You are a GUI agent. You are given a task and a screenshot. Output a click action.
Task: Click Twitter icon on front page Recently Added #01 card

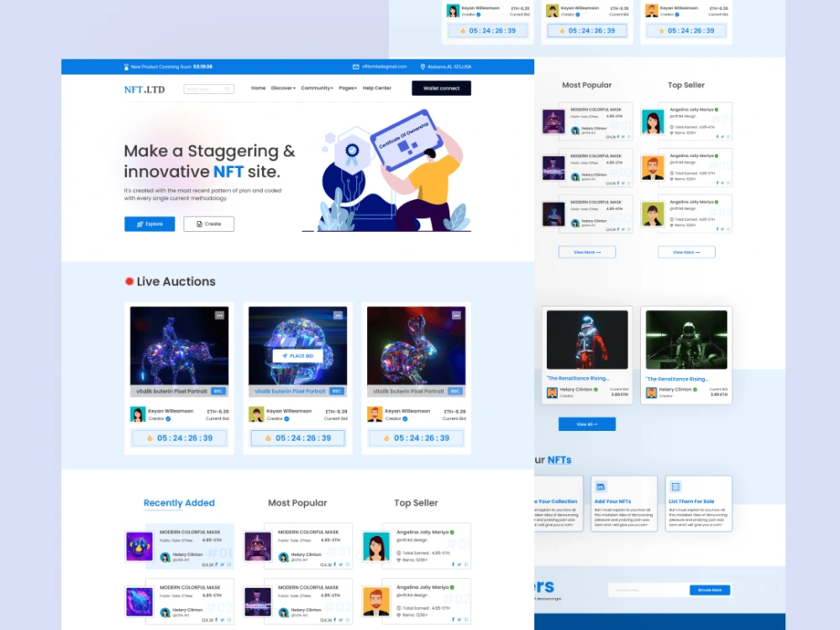coord(223,564)
